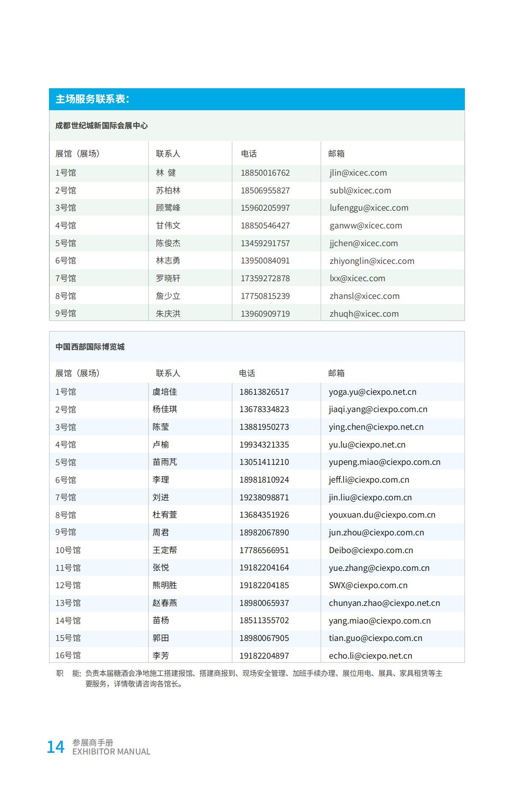Click the SWX@ciexpo.com.cn email address
This screenshot has width=532, height=798.
pyautogui.click(x=368, y=585)
